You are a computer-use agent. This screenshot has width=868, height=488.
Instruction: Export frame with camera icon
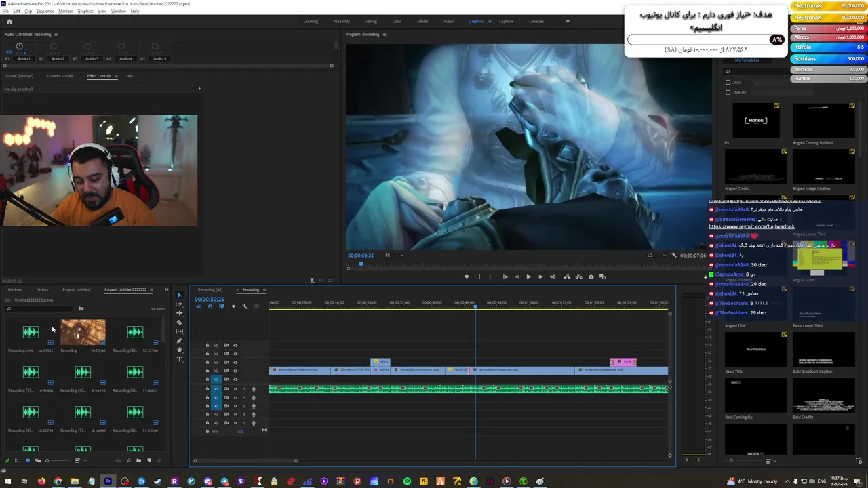click(591, 277)
